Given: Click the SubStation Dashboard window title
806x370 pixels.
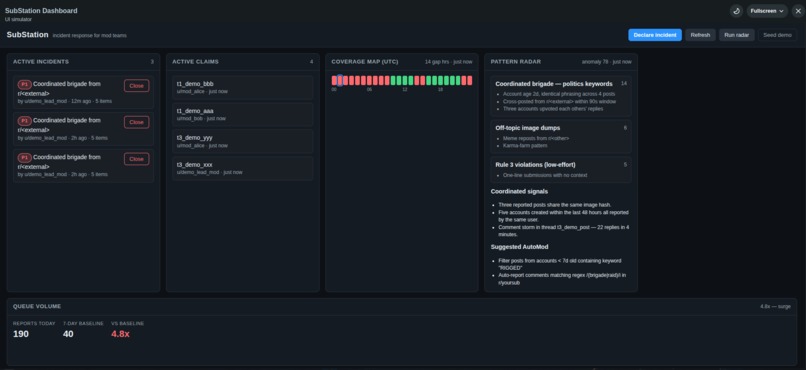Looking at the screenshot, I should point(41,10).
